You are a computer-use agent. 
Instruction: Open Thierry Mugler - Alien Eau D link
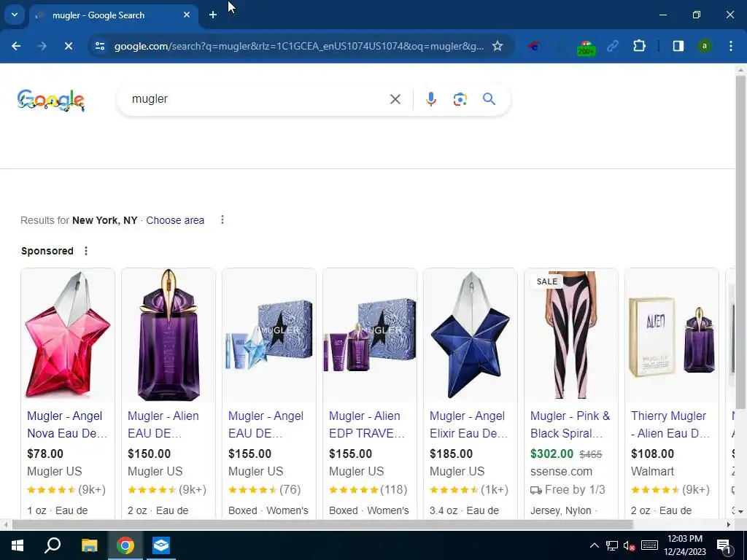click(670, 424)
